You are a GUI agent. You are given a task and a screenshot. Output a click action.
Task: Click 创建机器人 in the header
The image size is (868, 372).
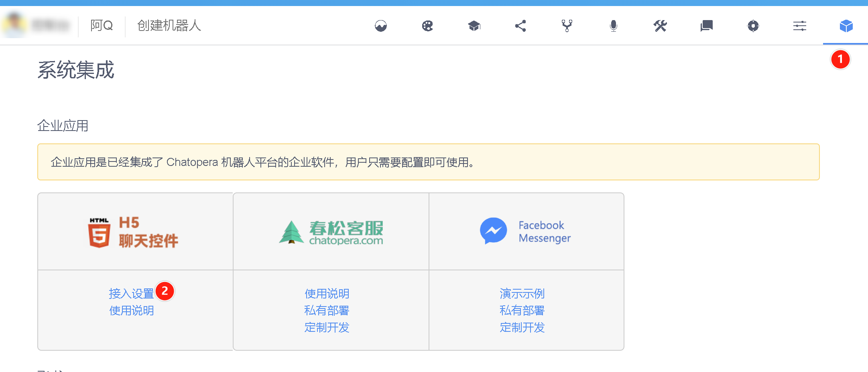(x=169, y=26)
